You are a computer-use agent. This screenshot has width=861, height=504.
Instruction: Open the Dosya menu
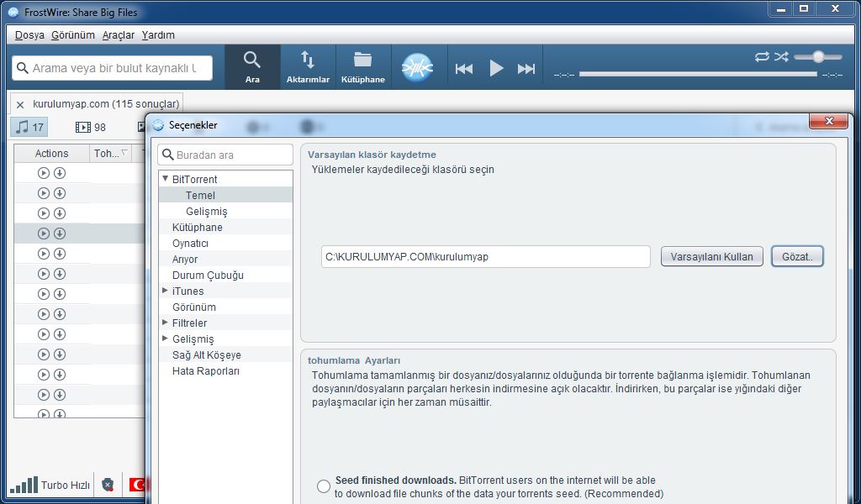(x=29, y=35)
